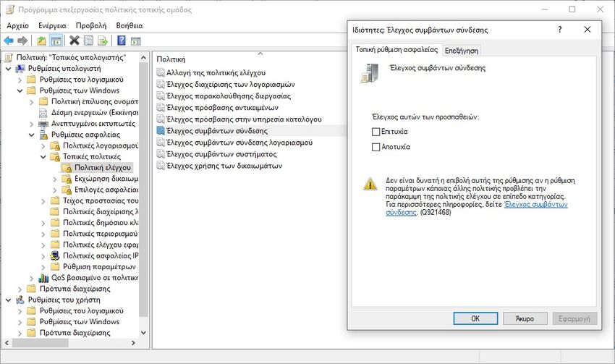The image size is (615, 364).
Task: Click the blue Back arrow in the toolbar
Action: [9, 41]
